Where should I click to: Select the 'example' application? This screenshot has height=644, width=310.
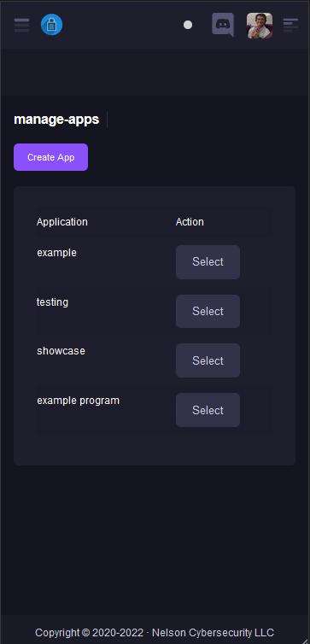pos(208,262)
